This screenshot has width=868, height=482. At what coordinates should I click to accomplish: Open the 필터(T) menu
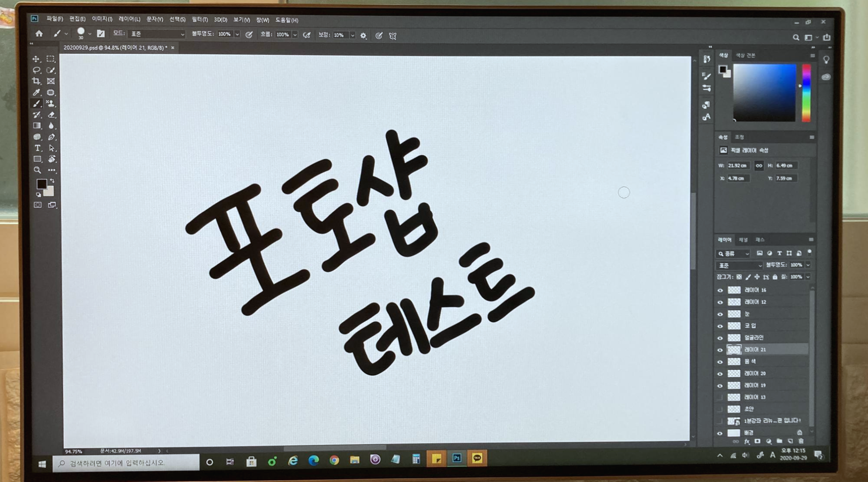point(199,20)
